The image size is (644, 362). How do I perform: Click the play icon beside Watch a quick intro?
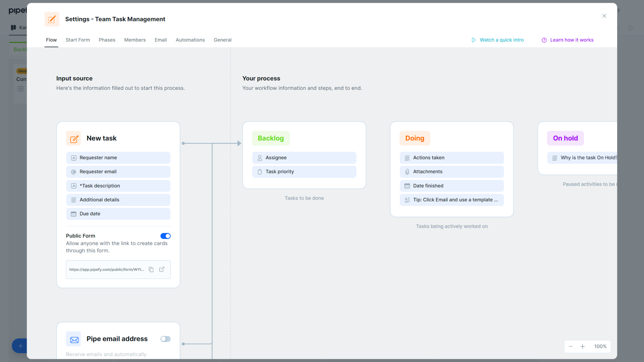(474, 40)
